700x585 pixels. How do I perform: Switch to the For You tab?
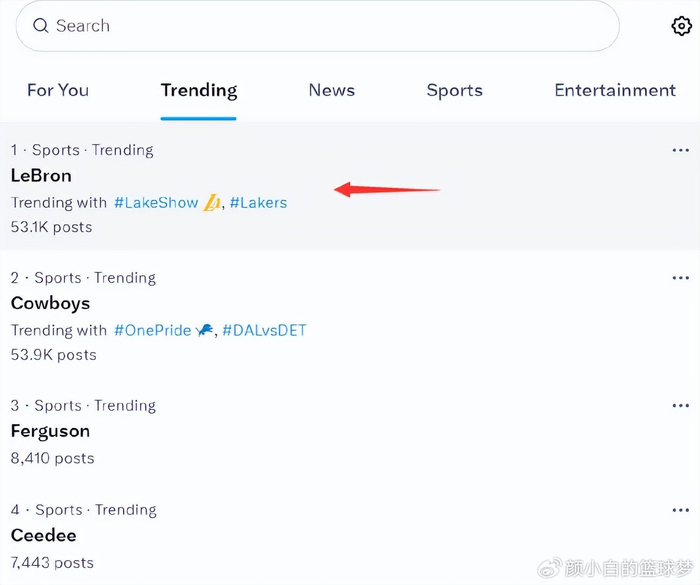coord(58,90)
